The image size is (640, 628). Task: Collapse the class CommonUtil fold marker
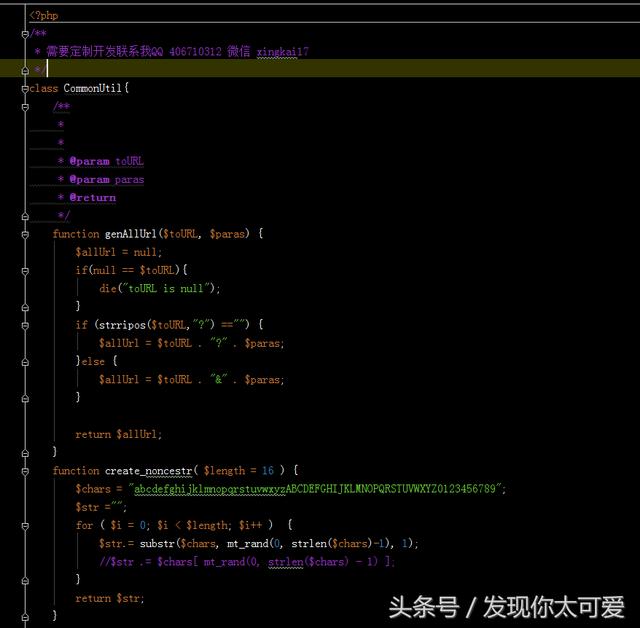pos(25,88)
